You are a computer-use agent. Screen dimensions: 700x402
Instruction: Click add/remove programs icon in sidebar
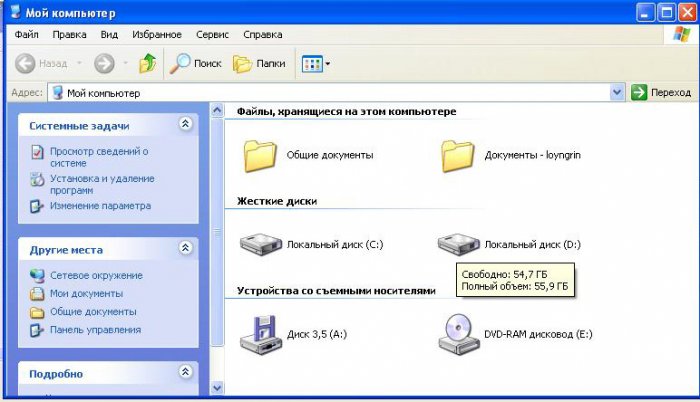coord(37,179)
